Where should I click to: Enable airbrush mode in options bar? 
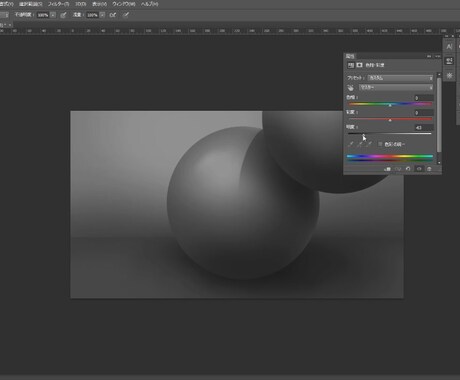click(113, 15)
